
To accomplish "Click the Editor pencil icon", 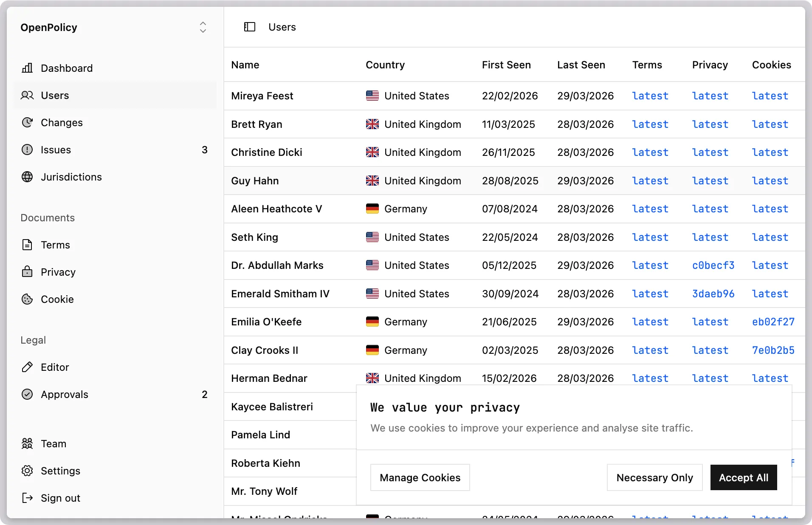I will (x=27, y=367).
